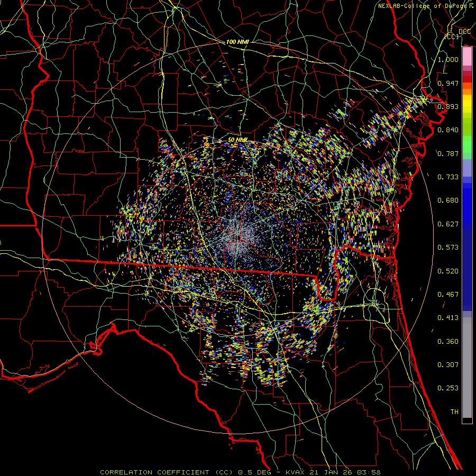Click the KVAX station identifier in the caption
This screenshot has width=476, height=476.
(x=296, y=472)
